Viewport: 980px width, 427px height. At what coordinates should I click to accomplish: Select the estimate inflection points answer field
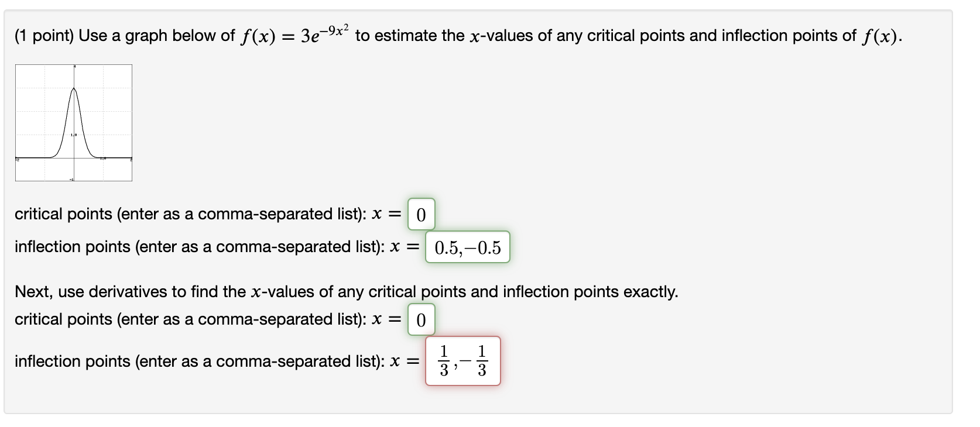coord(468,247)
